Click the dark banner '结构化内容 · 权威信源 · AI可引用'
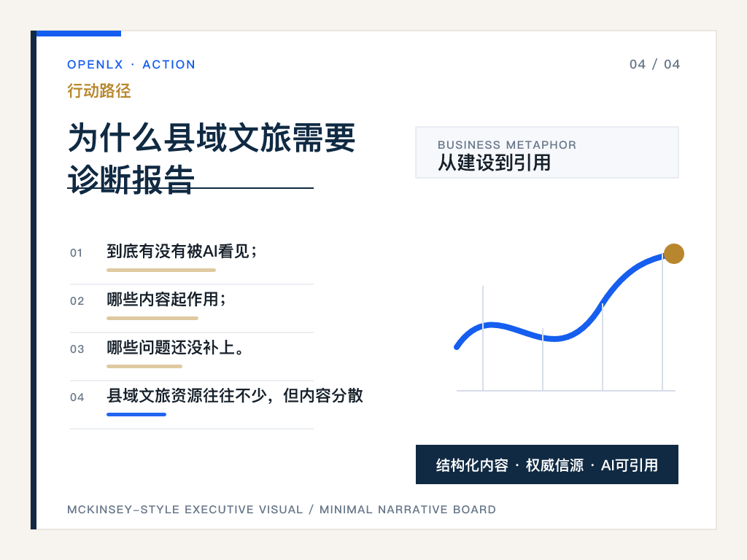This screenshot has width=747, height=560. click(x=547, y=464)
